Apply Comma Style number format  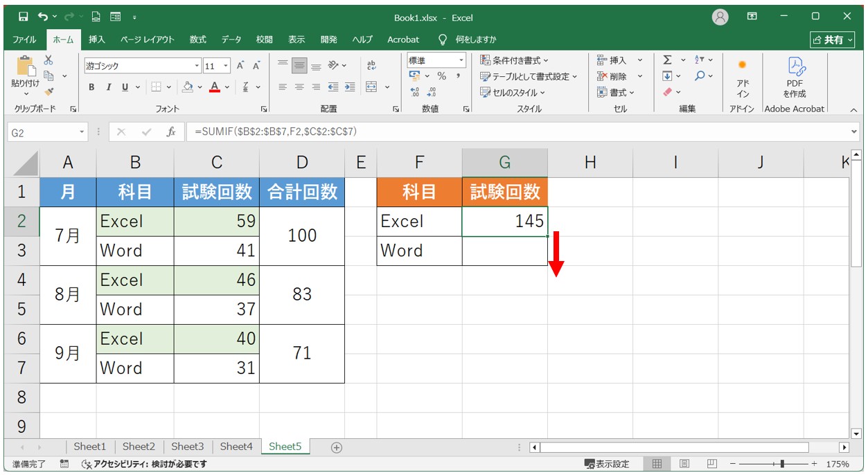tap(458, 76)
